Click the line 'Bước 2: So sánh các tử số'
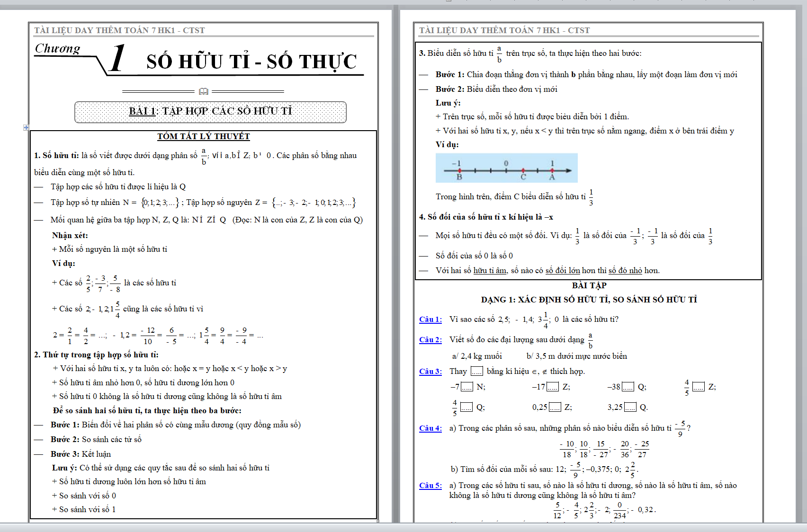The image size is (807, 532). pos(96,440)
